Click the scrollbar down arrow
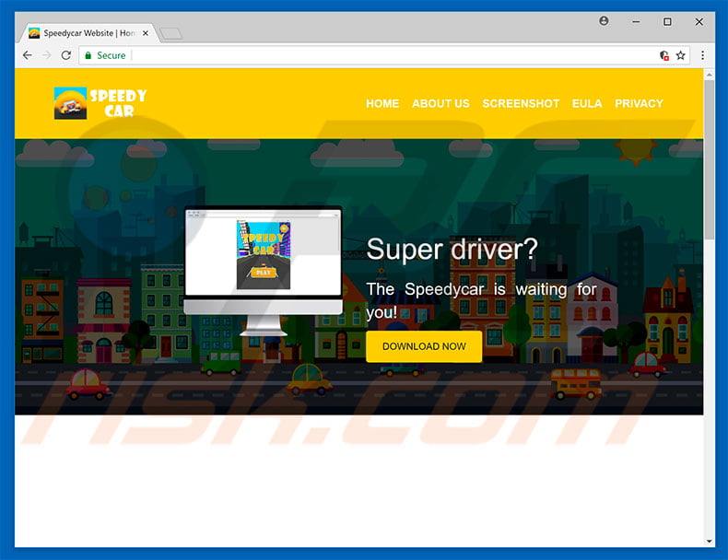The image size is (728, 560). (709, 541)
